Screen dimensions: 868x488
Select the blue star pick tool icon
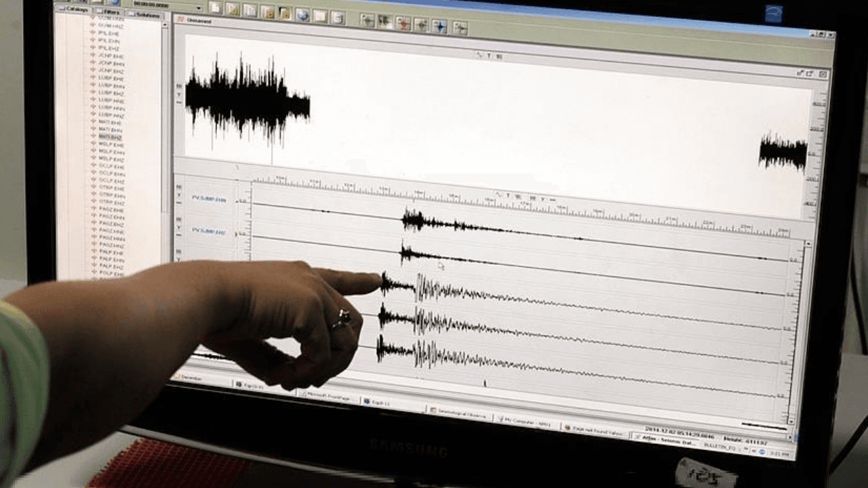pyautogui.click(x=439, y=26)
